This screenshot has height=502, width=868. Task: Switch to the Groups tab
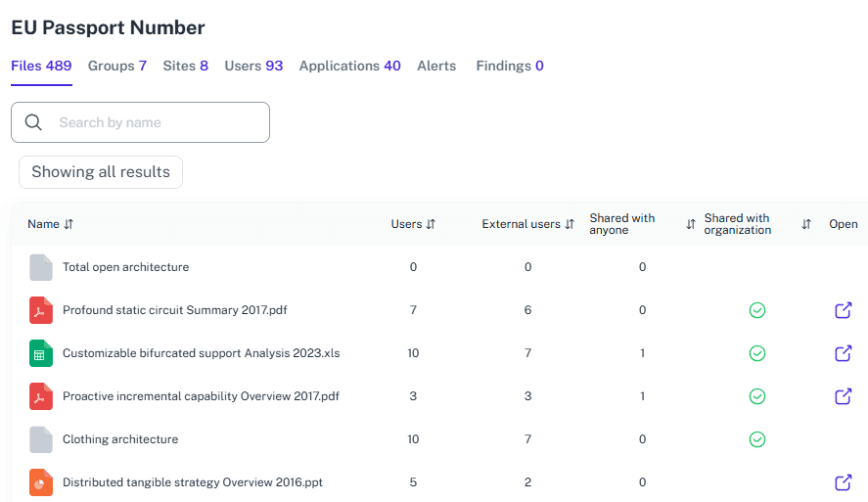point(116,66)
